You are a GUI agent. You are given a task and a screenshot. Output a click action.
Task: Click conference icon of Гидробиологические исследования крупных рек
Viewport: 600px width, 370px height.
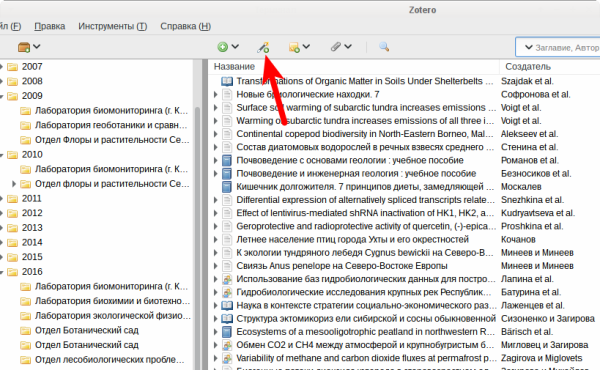[227, 292]
